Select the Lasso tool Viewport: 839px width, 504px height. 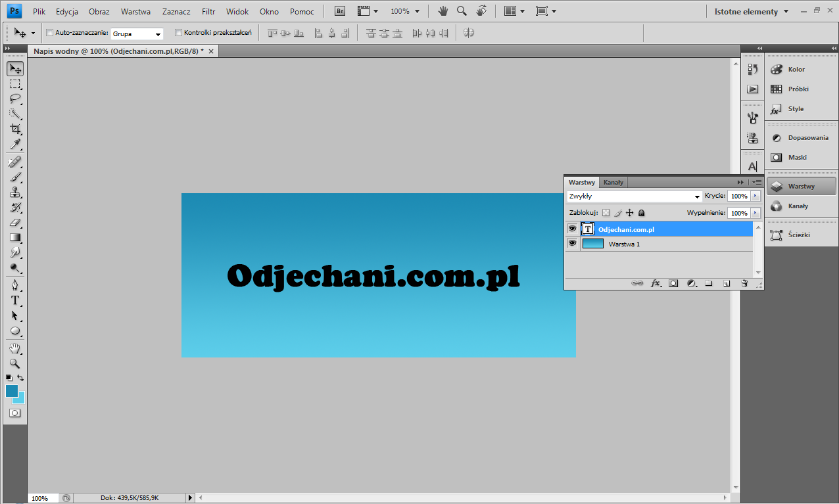click(14, 99)
